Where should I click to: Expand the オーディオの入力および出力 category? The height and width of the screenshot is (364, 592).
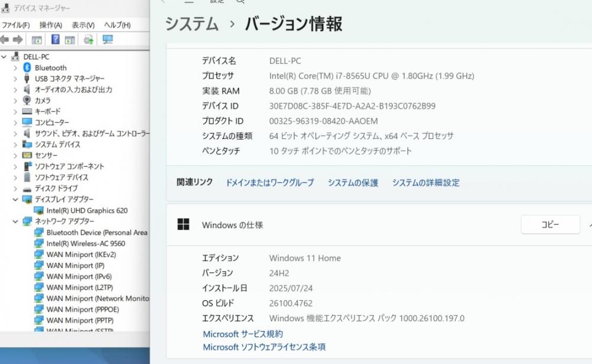coord(15,90)
